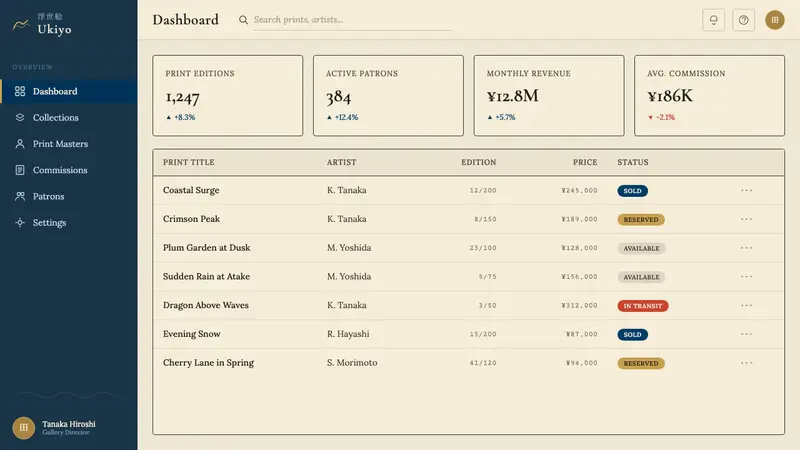This screenshot has width=800, height=450.
Task: Click artist S. Morimoto
Action: click(x=352, y=363)
